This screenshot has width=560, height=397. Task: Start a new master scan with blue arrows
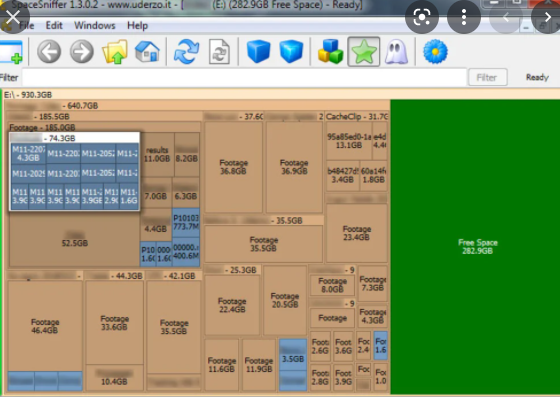186,52
